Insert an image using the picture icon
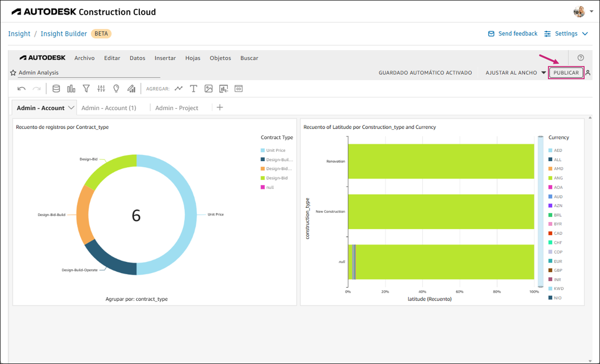 coord(209,88)
